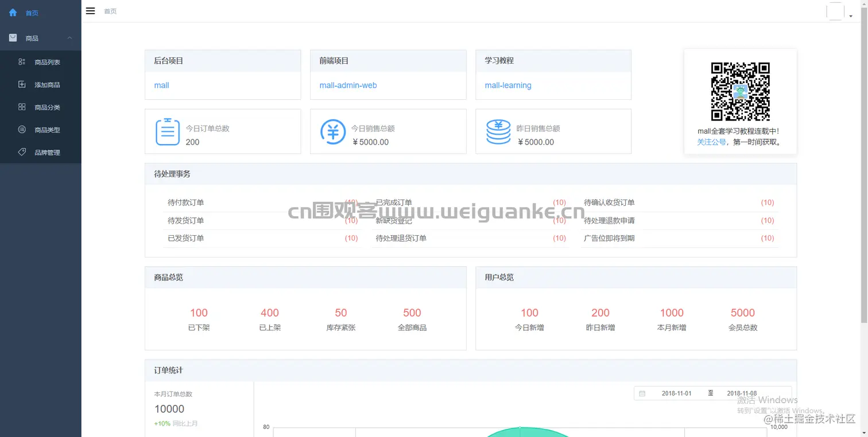Click the list icon beside 商品列表
Screen dimensions: 868x437
(22, 61)
